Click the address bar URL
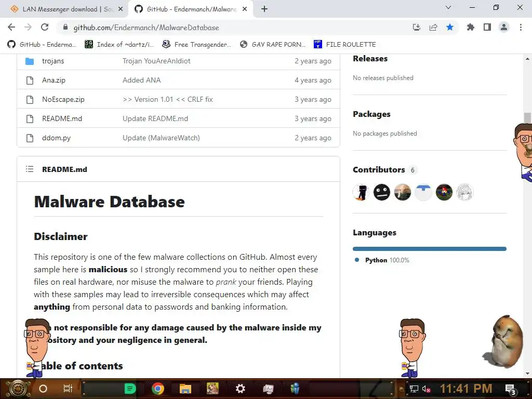This screenshot has width=532, height=399. (x=146, y=28)
